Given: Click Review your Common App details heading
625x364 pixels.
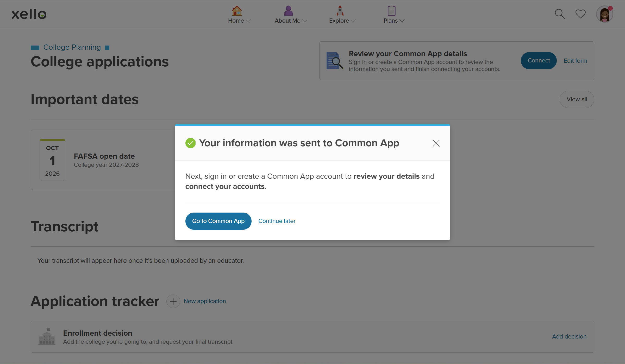Looking at the screenshot, I should [x=408, y=54].
